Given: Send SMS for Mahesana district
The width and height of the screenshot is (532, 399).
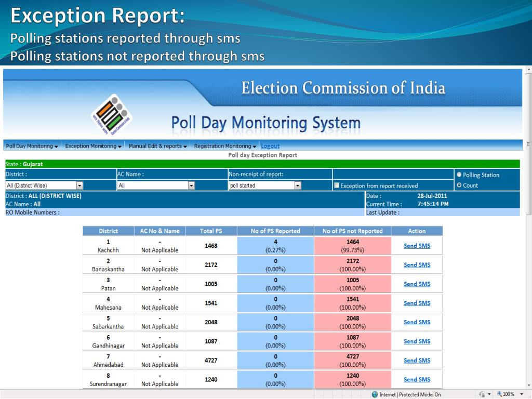Looking at the screenshot, I should point(417,303).
